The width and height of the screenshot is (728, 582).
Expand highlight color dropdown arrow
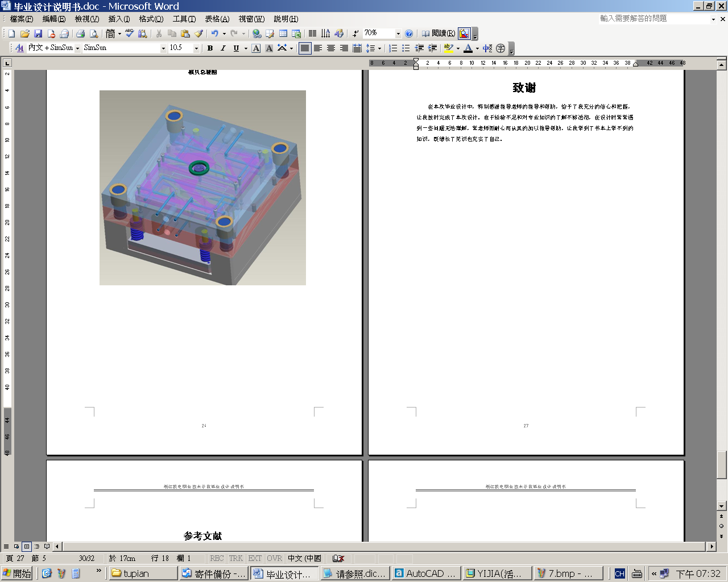tap(458, 48)
